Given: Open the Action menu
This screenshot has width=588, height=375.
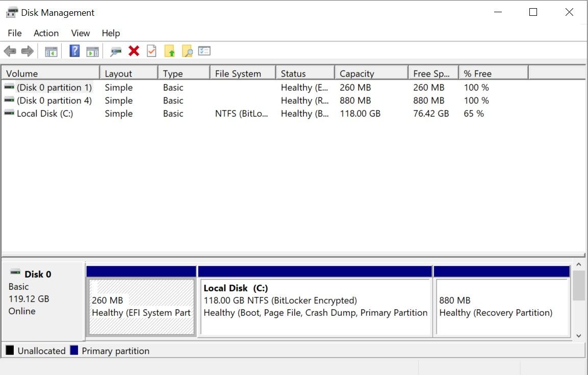Looking at the screenshot, I should coord(46,33).
